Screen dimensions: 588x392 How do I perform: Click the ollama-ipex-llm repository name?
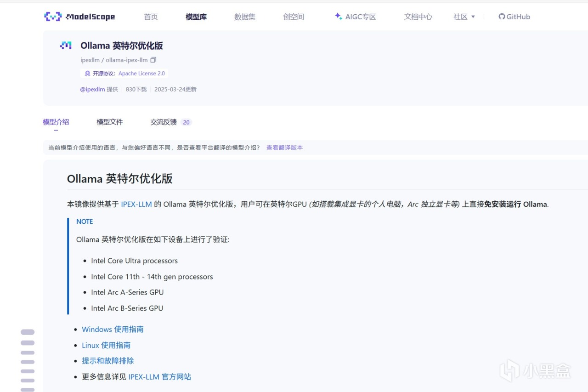point(127,60)
